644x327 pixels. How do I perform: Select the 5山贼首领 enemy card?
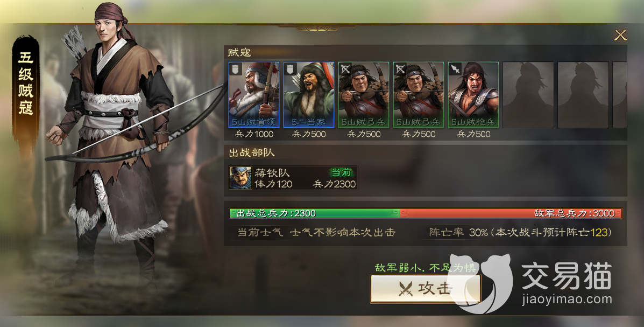(254, 95)
